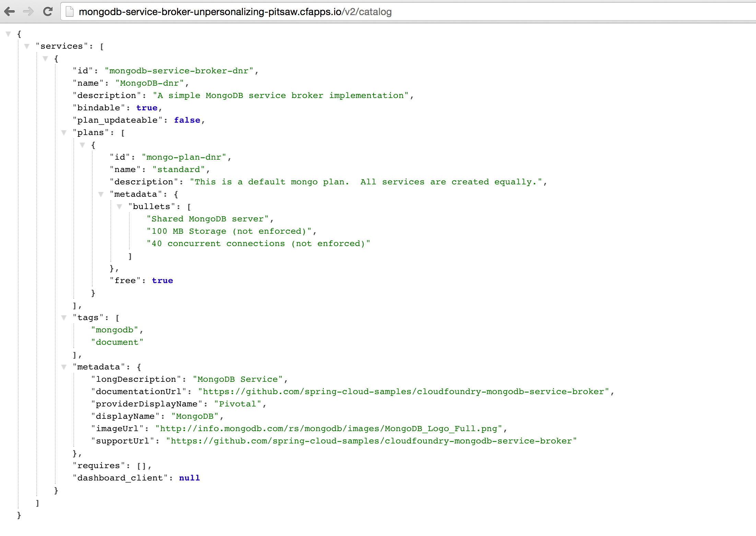Screen dimensions: 756x536
Task: Select the "mongodb-service-broker-dnr" id value
Action: 179,71
